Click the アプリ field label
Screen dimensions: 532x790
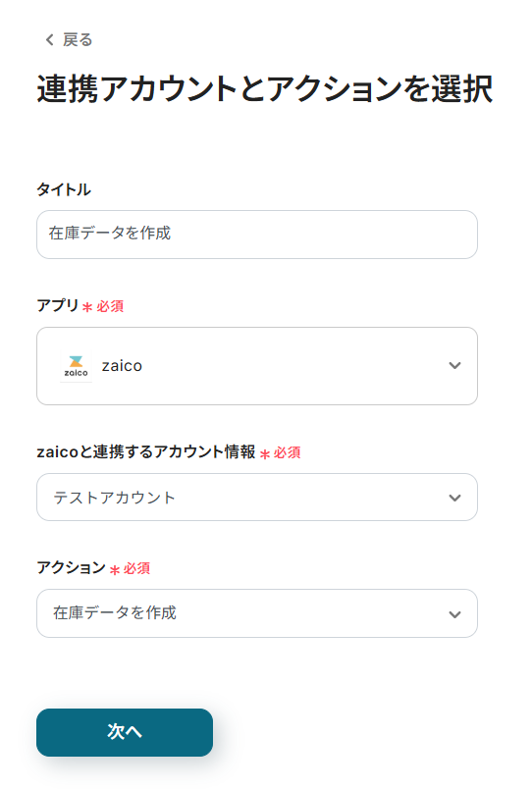pyautogui.click(x=58, y=305)
